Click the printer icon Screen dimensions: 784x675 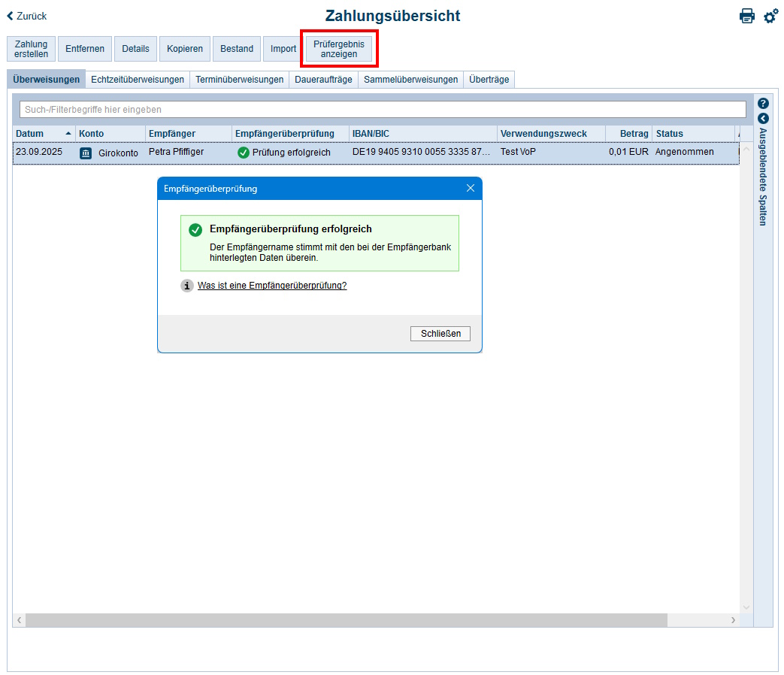[x=746, y=16]
